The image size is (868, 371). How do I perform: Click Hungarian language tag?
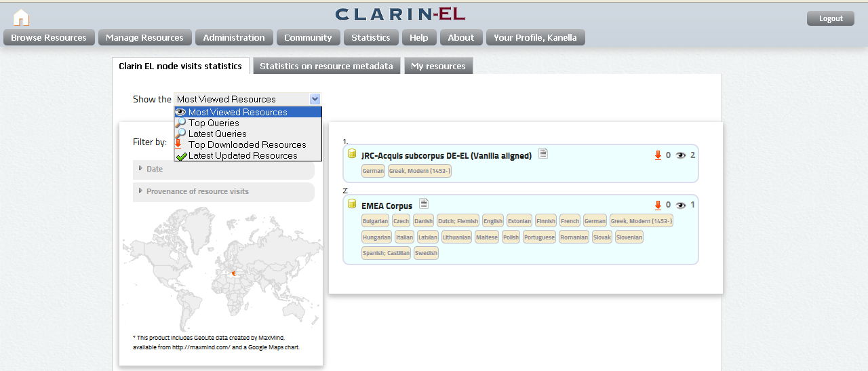[376, 237]
